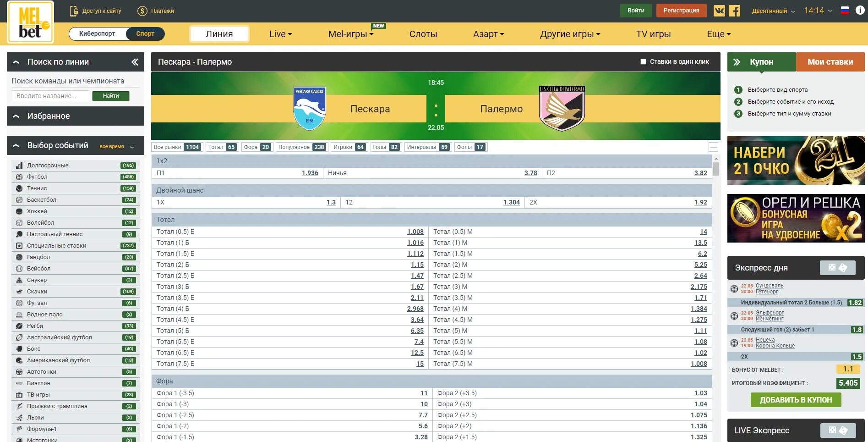Open Live dropdown menu
The image size is (868, 442).
(x=280, y=34)
